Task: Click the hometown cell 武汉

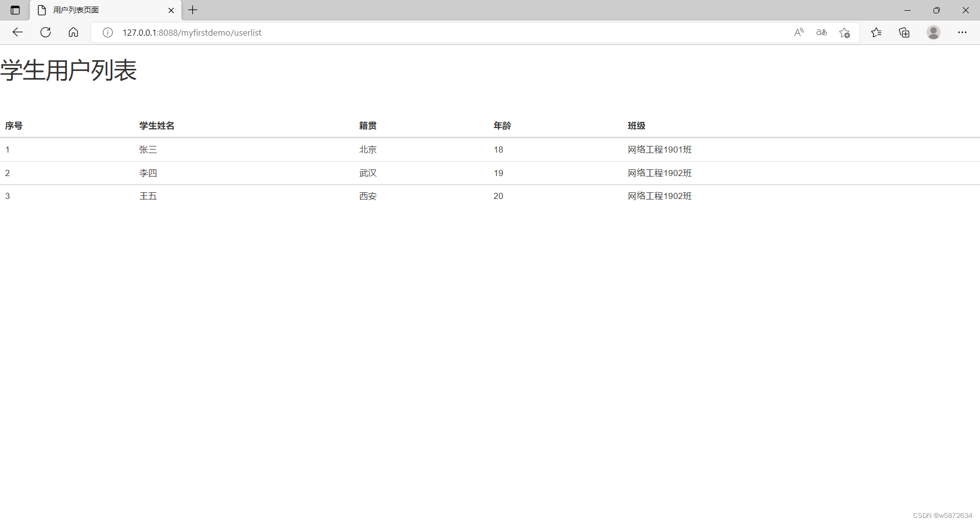Action: tap(367, 173)
